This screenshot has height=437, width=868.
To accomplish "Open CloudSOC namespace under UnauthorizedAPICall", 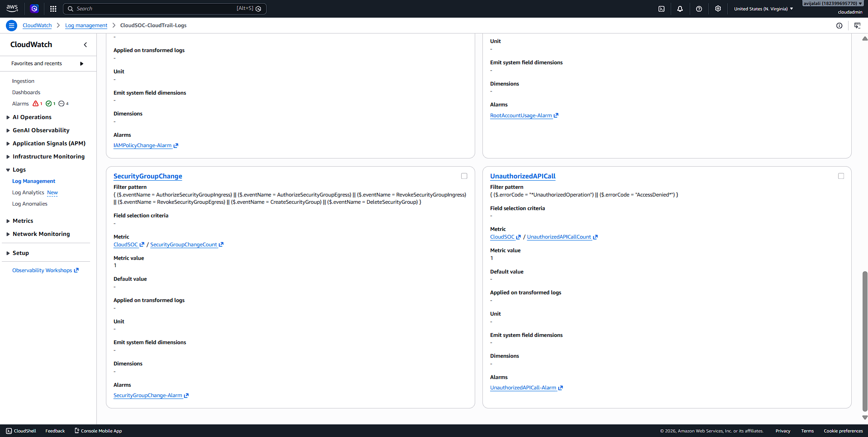I will 506,237.
